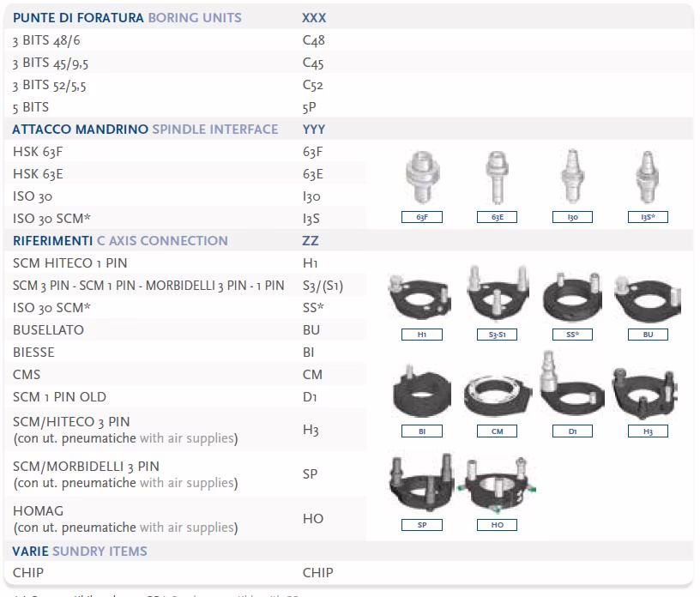Select the S3-S1 connection ring picture
Screen dimensions: 700x597
(498, 294)
